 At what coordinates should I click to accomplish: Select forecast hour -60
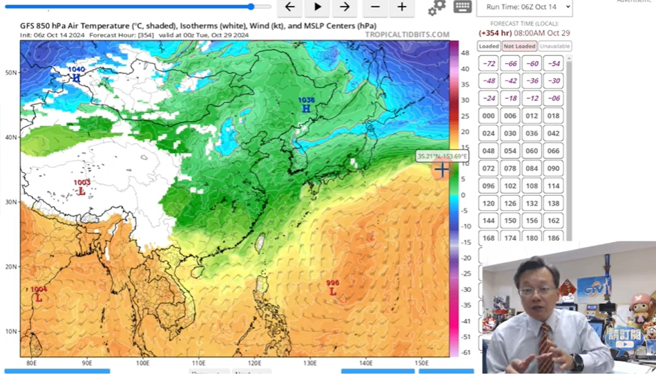[532, 64]
